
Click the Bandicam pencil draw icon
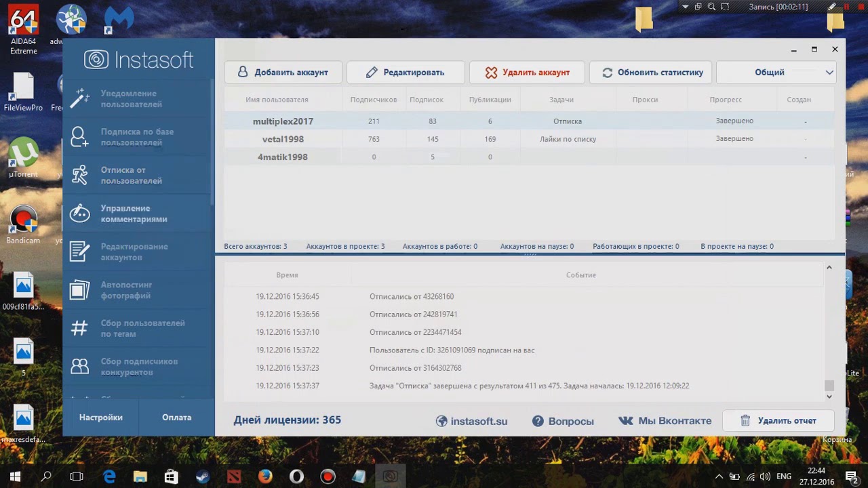click(832, 6)
